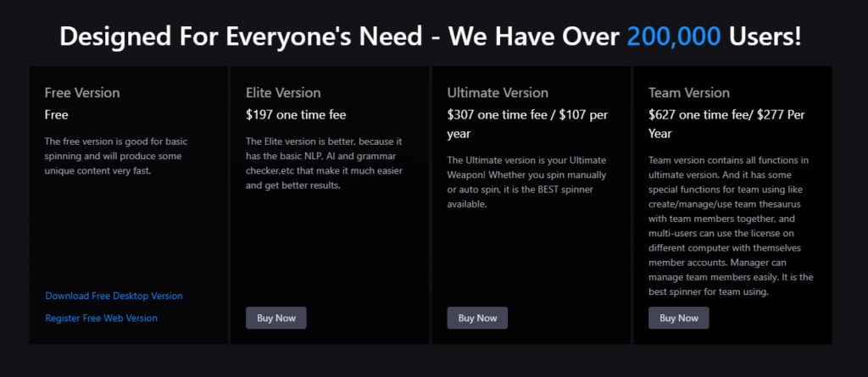Click Buy Now under Elite Version

276,318
